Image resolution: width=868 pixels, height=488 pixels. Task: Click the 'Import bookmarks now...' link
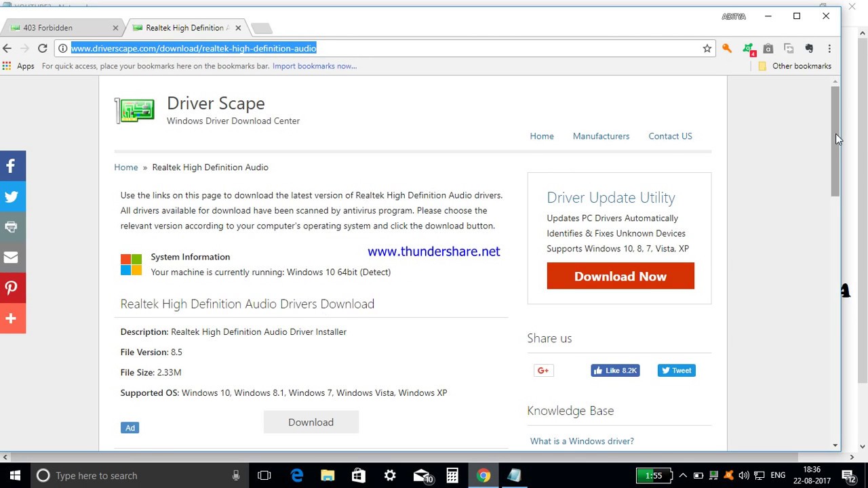click(x=315, y=66)
